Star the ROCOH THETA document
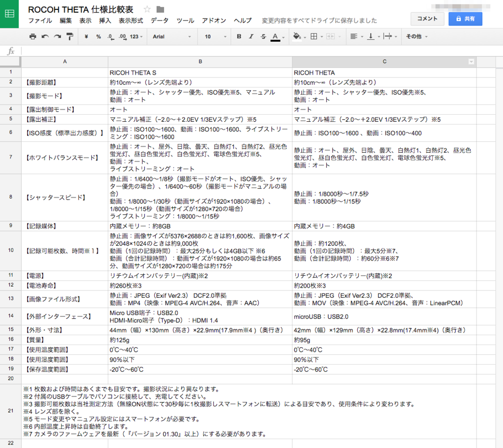The image size is (503, 448). coord(147,9)
